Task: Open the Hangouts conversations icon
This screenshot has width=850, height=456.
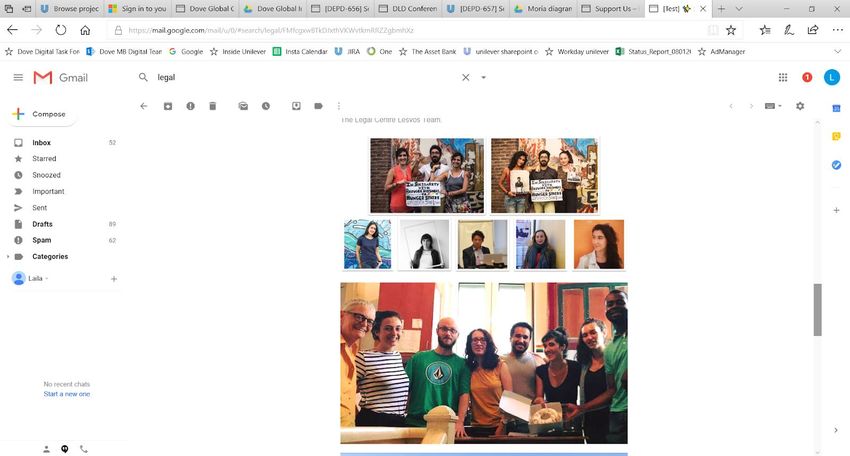Action: pos(65,449)
